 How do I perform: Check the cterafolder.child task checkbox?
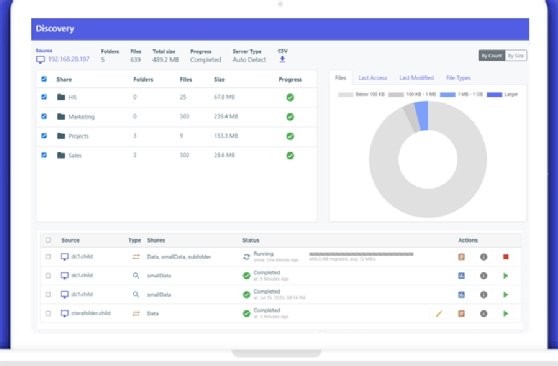(48, 313)
